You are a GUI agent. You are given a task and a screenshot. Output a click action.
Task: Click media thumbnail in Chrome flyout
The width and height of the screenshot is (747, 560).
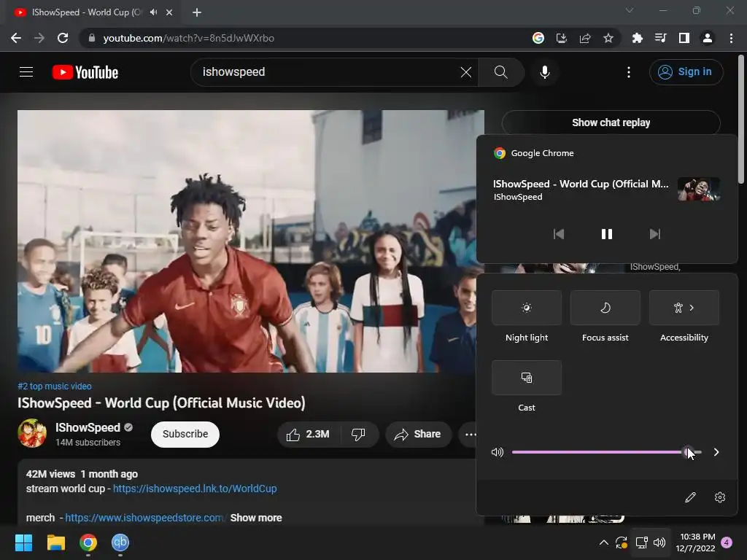[x=698, y=189]
